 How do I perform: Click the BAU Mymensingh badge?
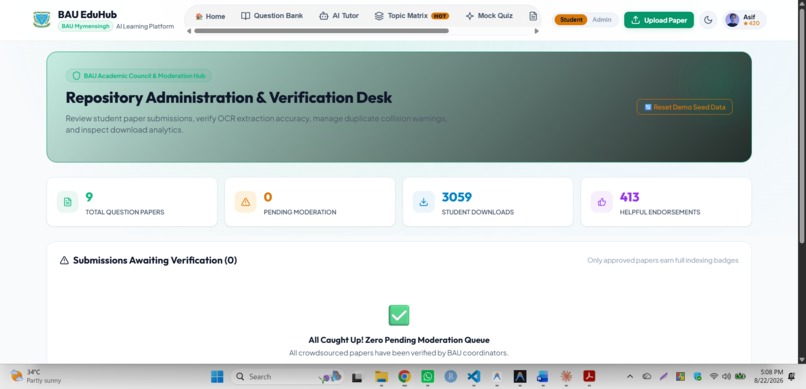85,26
